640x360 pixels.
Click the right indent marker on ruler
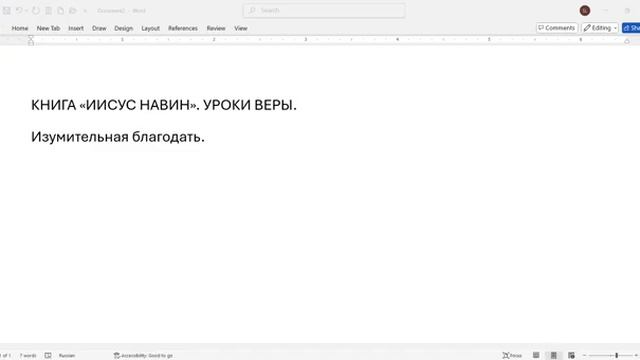pos(627,41)
